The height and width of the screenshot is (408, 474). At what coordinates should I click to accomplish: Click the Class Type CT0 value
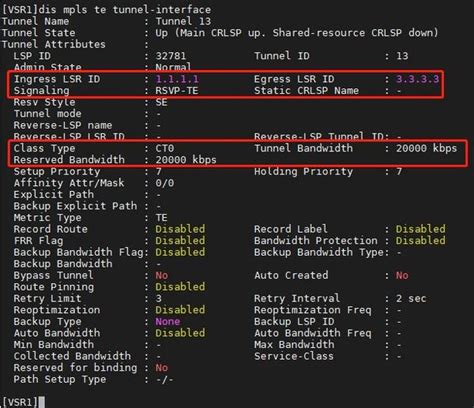pos(165,148)
